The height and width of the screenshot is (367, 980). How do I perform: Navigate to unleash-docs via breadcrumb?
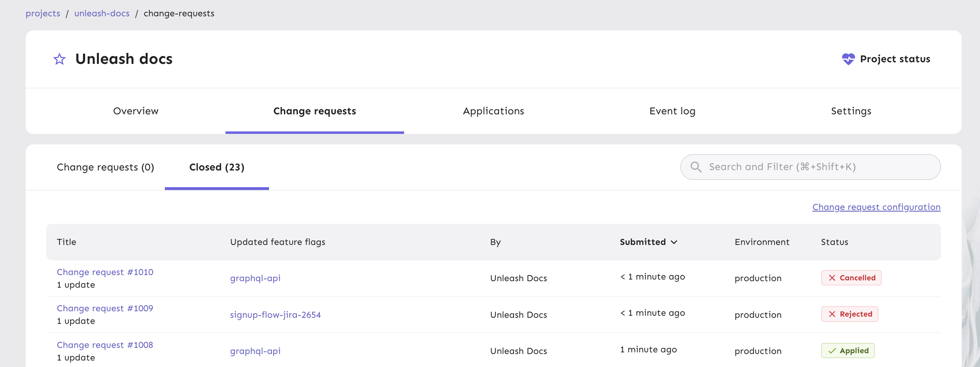click(102, 13)
